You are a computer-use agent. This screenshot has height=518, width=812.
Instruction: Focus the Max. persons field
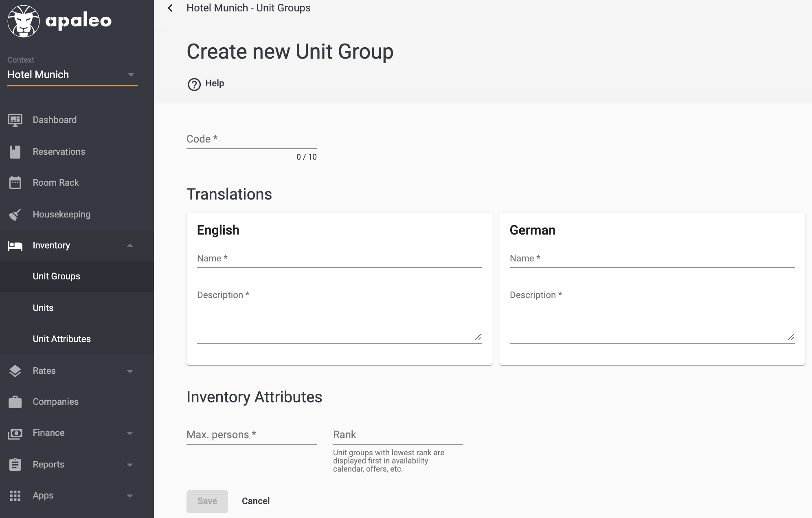pos(252,435)
